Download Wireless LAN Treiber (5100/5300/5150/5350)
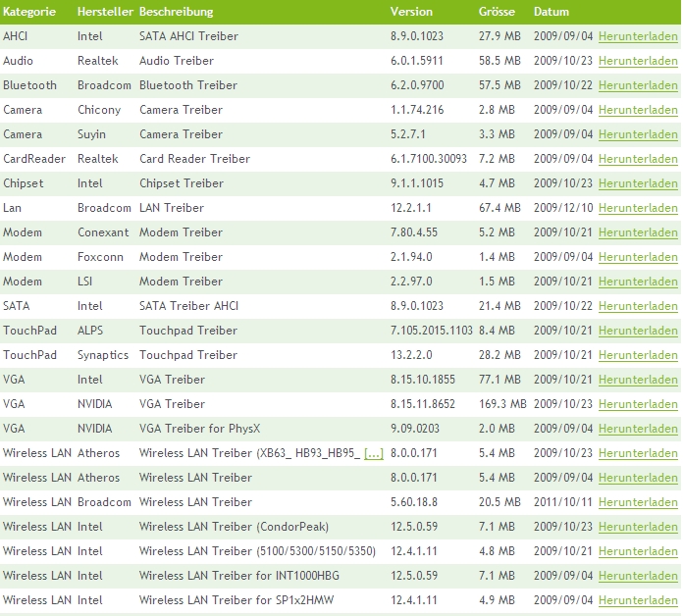The height and width of the screenshot is (616, 683). point(638,551)
